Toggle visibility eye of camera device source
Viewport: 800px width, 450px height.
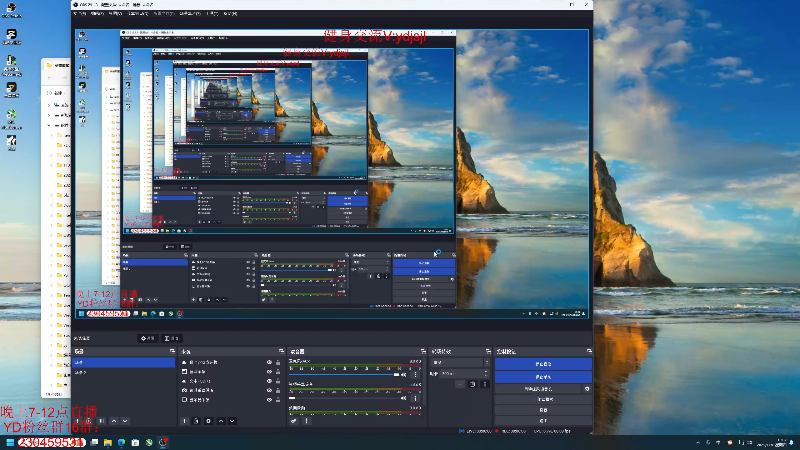click(x=269, y=390)
